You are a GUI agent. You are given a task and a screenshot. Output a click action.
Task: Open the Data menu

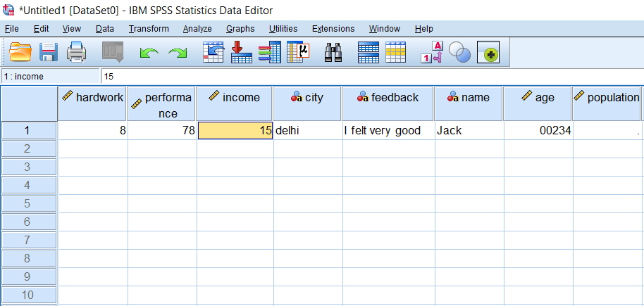click(105, 29)
